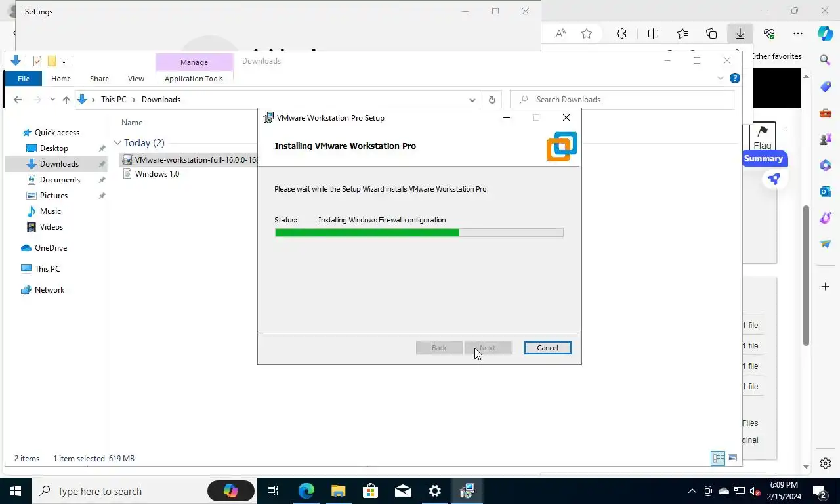Add this page to Edge favorites

587,33
